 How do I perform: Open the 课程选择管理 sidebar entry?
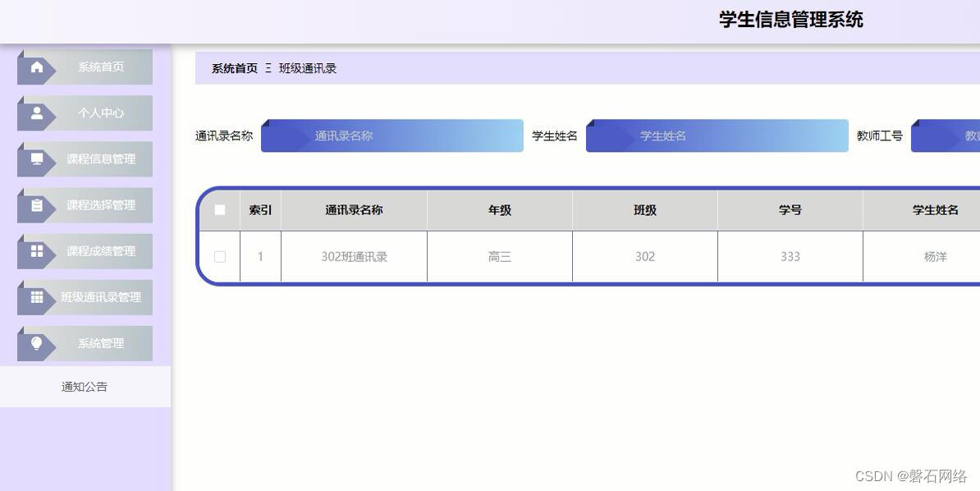coord(98,205)
